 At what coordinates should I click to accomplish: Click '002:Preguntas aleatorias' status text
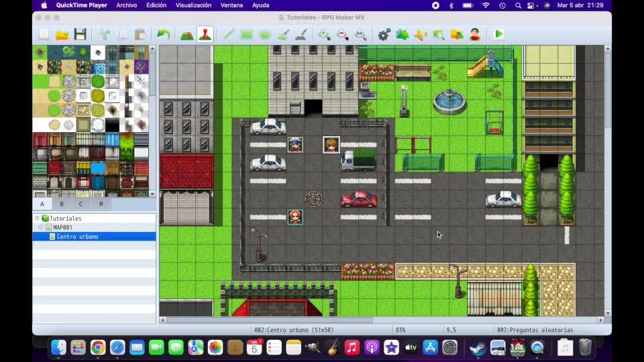coord(535,330)
